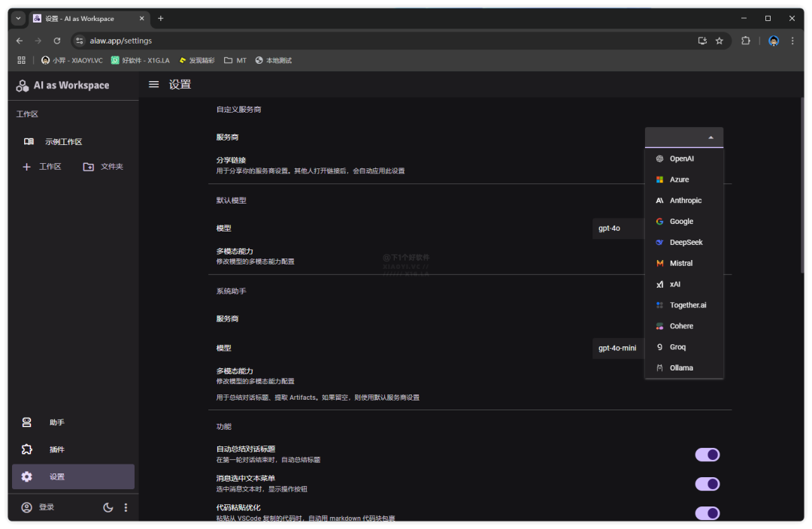Choose DeepSeek in the provider list
This screenshot has width=812, height=529.
pos(686,243)
